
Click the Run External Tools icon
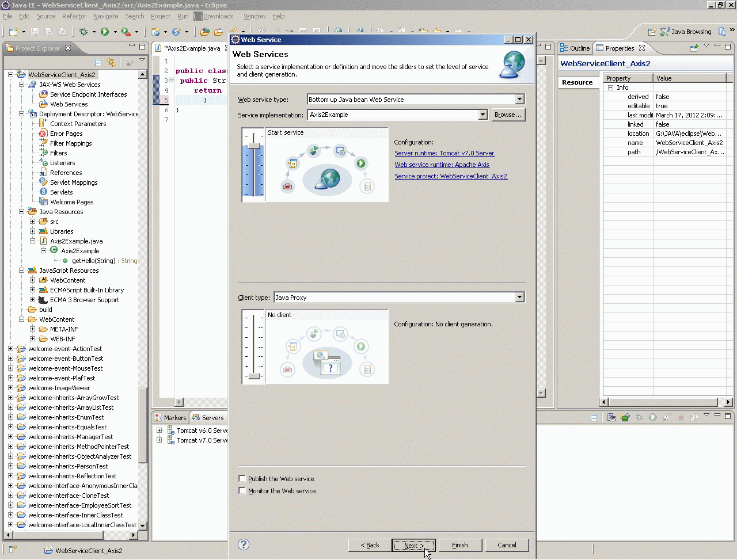(126, 32)
